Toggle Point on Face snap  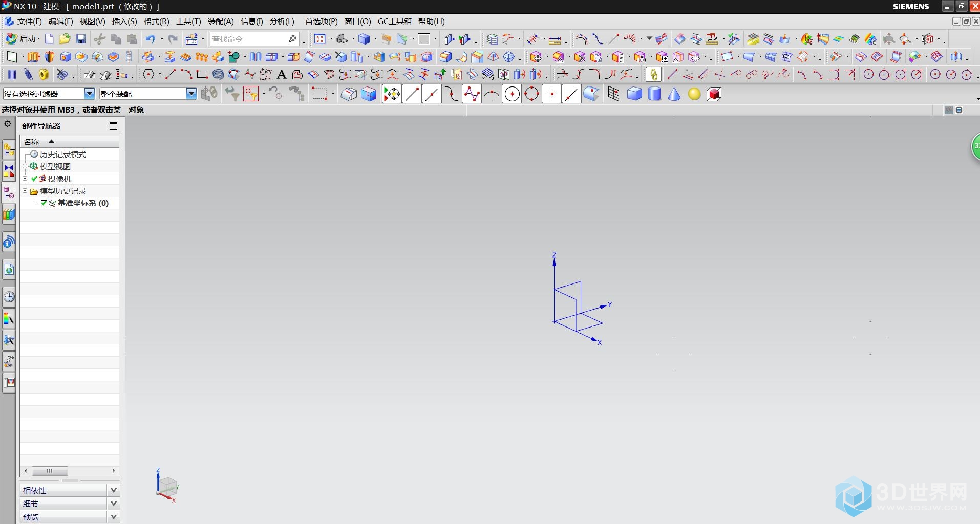[591, 94]
